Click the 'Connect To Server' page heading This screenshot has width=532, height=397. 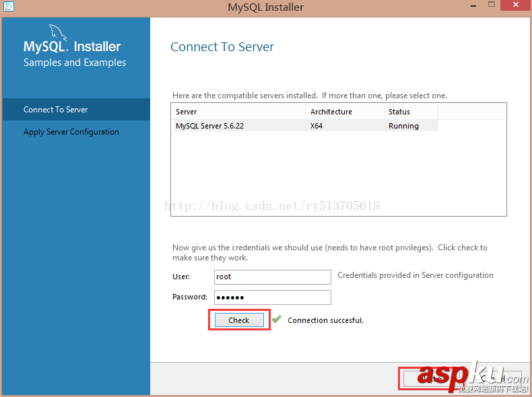(x=222, y=47)
